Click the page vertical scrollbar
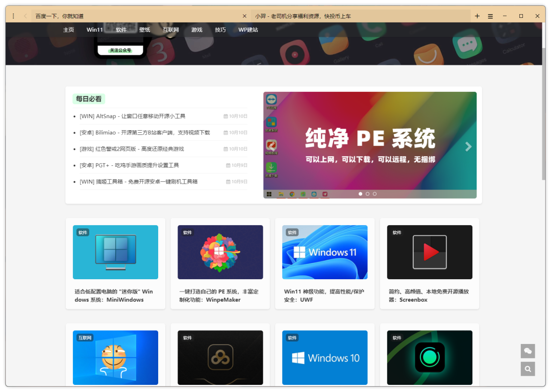 [x=544, y=114]
